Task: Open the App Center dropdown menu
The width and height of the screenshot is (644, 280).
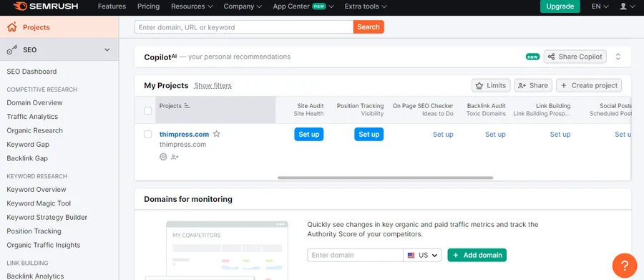Action: 303,6
